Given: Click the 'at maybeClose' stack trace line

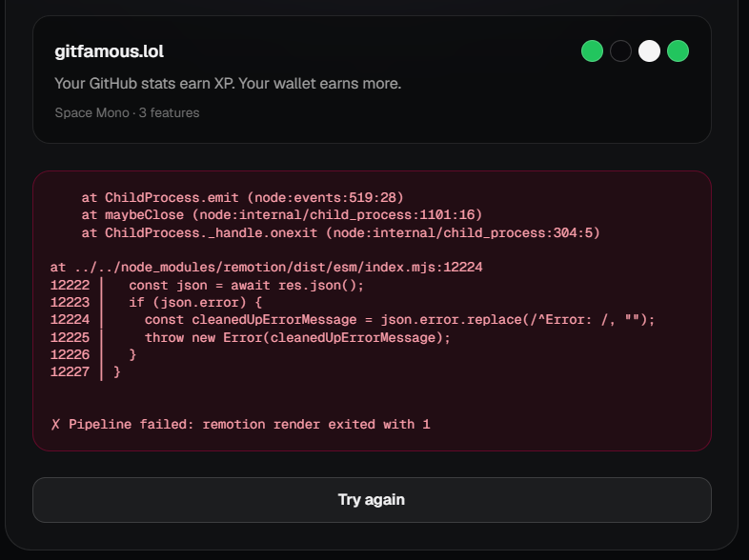Looking at the screenshot, I should tap(282, 215).
